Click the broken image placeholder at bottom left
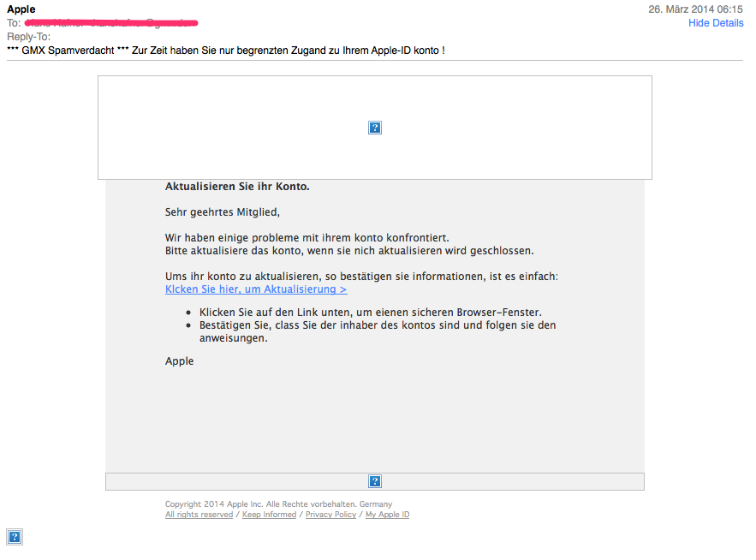 pos(15,537)
